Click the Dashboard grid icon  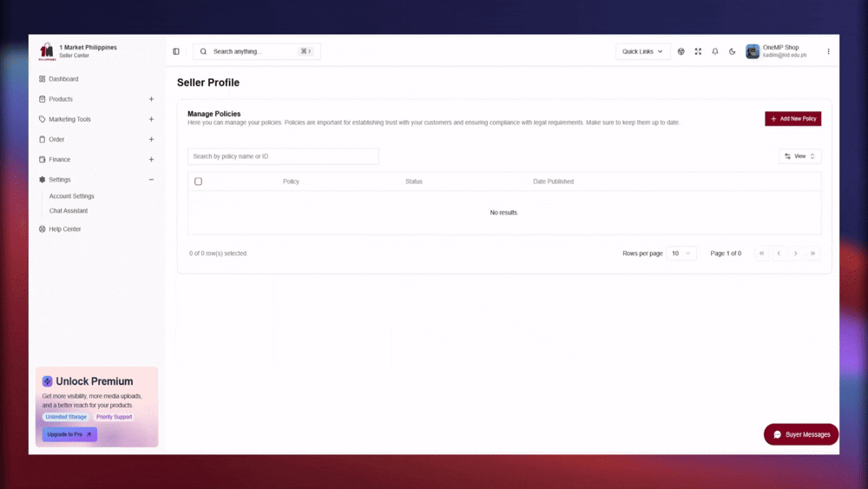pyautogui.click(x=42, y=79)
